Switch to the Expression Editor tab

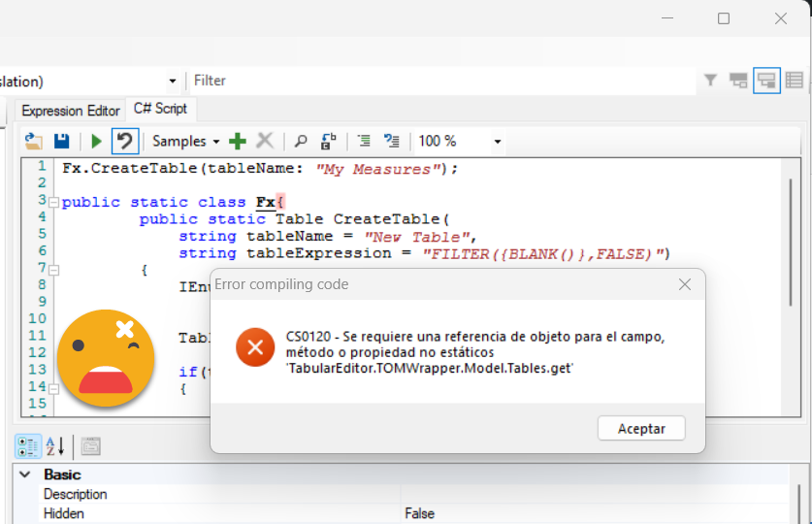click(x=70, y=111)
